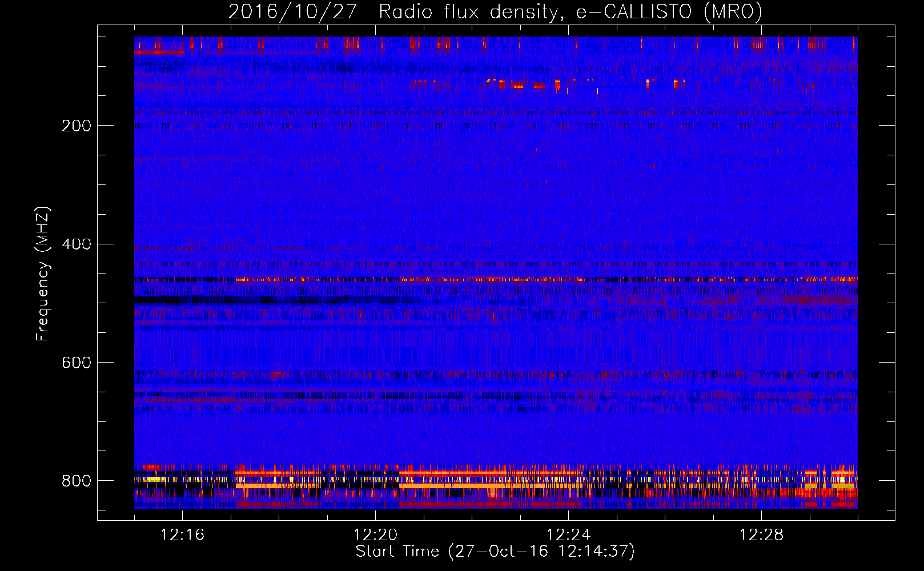This screenshot has width=924, height=571.
Task: Click the 12:28 time tick label
Action: pos(761,535)
